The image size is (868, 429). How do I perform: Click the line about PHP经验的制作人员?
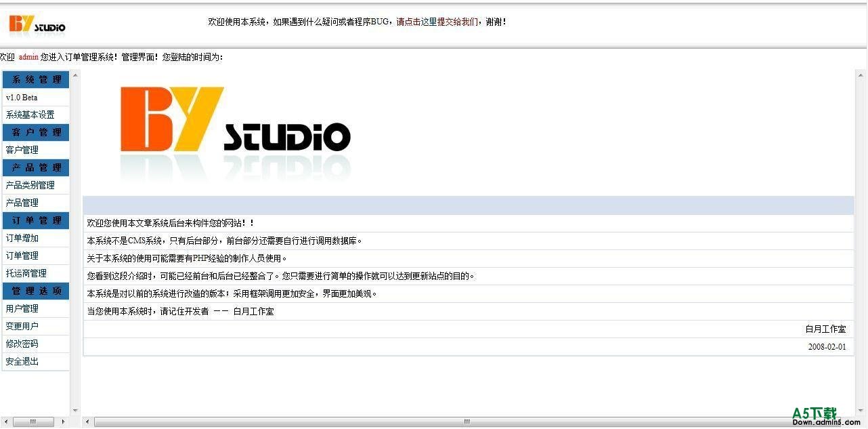pos(188,258)
